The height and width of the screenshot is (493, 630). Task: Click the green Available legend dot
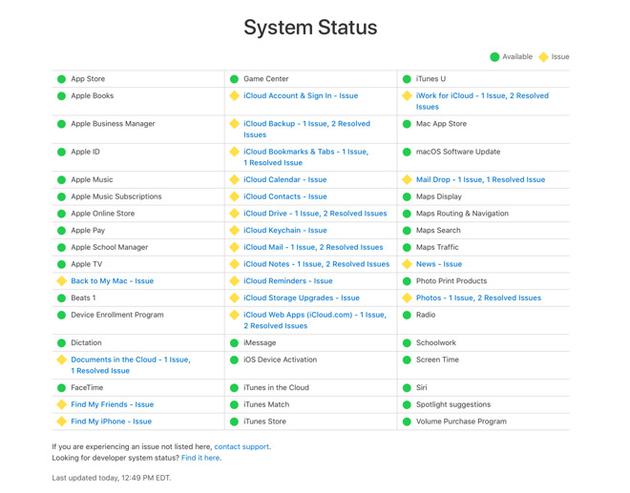pos(494,57)
